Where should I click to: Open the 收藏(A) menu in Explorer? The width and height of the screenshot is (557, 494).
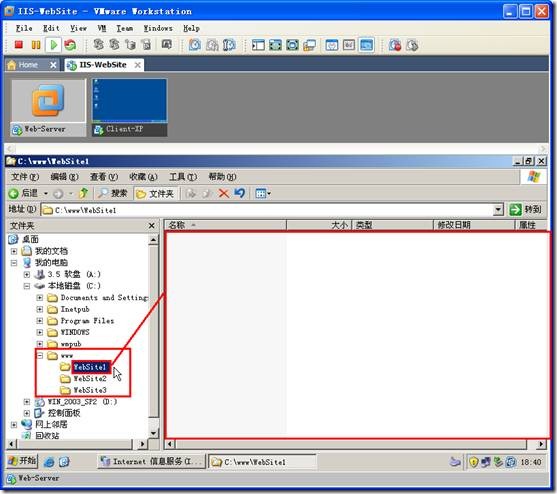143,177
